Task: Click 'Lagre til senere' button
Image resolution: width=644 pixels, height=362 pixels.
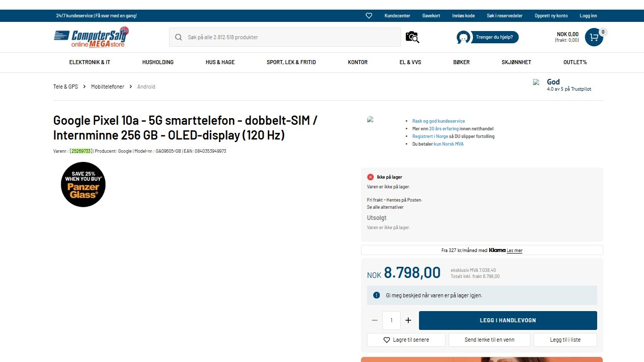Action: coord(406,340)
